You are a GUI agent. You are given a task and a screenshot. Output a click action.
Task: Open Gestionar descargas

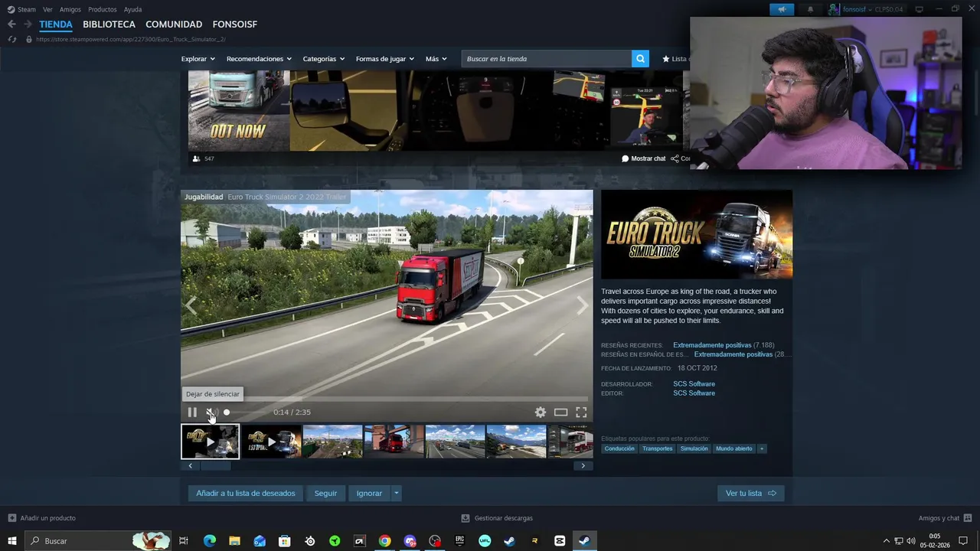[x=497, y=518]
